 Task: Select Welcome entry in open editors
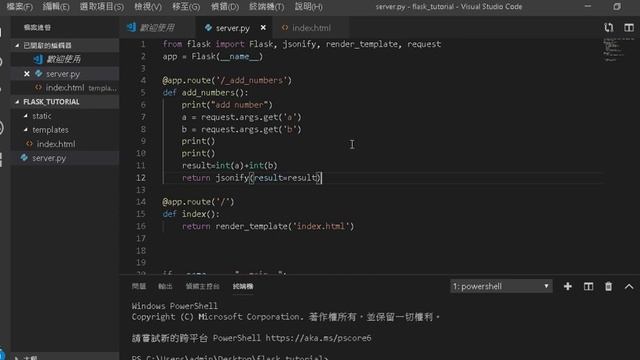coord(65,59)
